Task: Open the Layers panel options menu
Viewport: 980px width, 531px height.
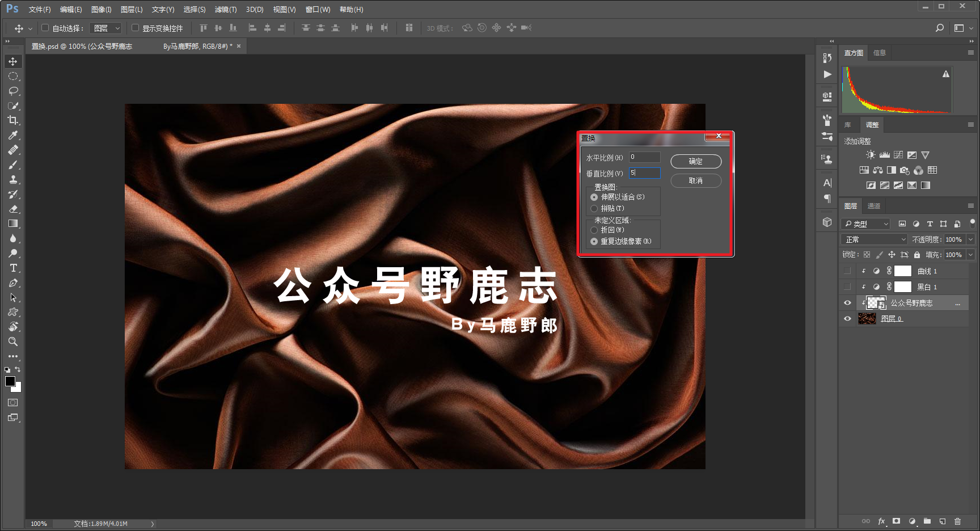Action: coord(970,206)
